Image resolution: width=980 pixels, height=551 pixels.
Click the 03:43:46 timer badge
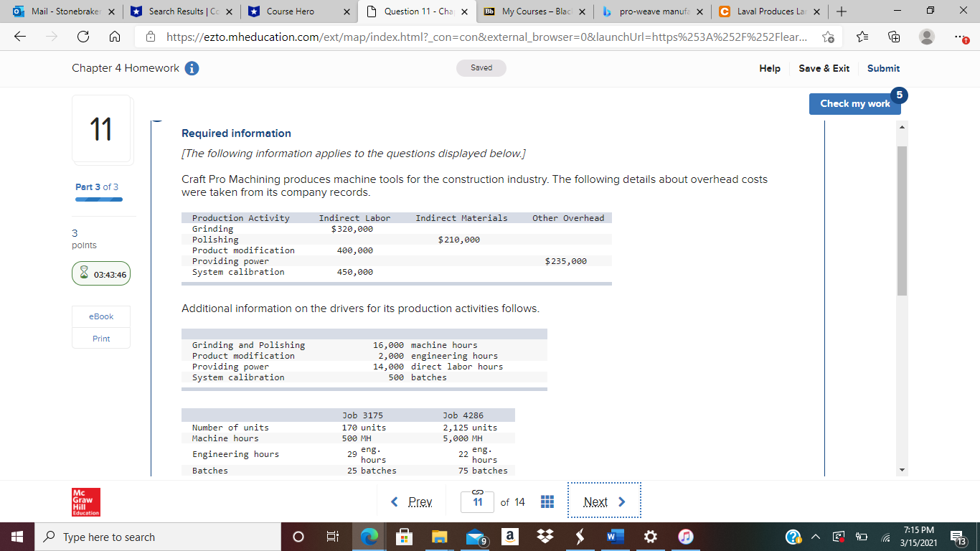tap(101, 274)
